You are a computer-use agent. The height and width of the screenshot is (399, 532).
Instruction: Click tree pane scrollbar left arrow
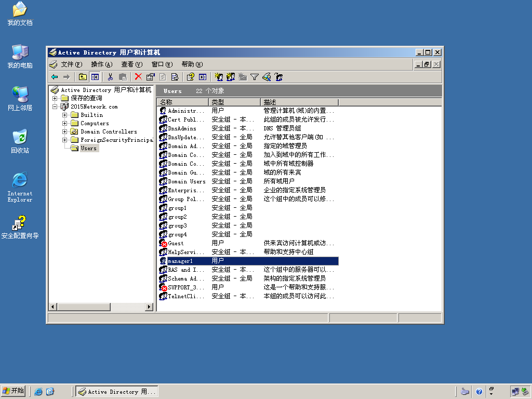[52, 307]
